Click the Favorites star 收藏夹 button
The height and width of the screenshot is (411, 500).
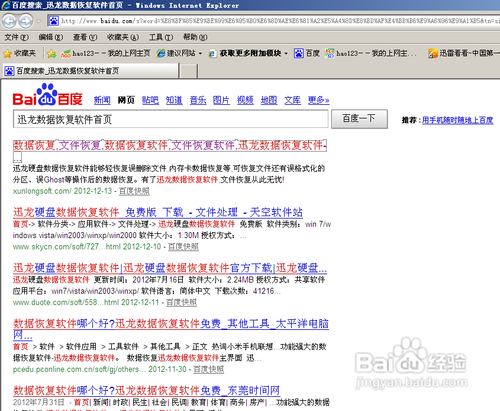point(19,53)
